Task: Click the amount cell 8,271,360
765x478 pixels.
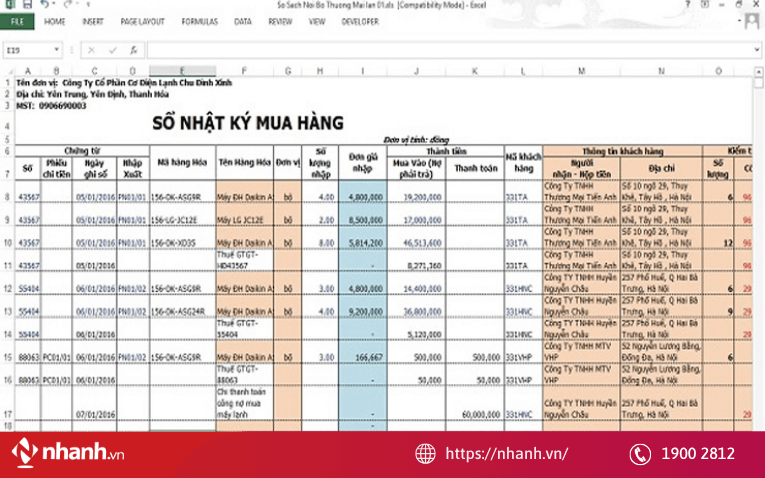Action: pyautogui.click(x=417, y=260)
